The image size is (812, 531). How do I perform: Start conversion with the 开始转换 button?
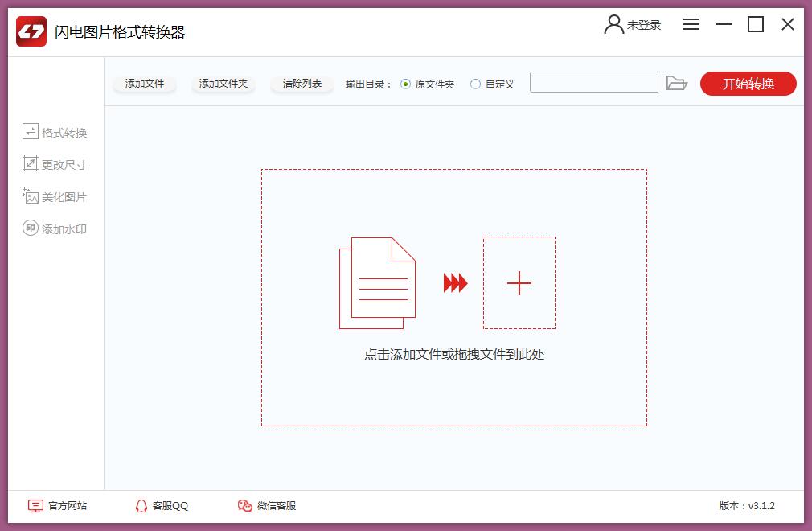click(x=748, y=82)
